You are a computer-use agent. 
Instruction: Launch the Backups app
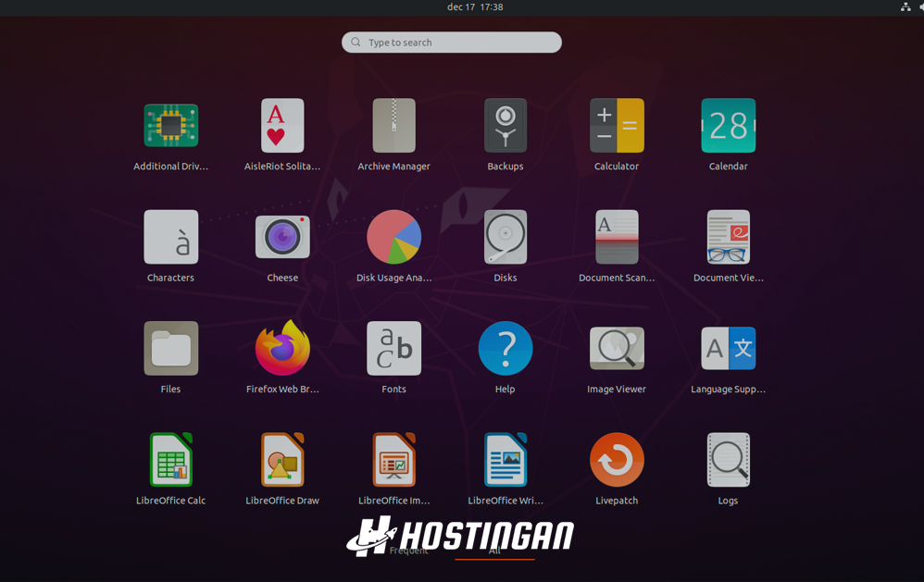pyautogui.click(x=505, y=126)
